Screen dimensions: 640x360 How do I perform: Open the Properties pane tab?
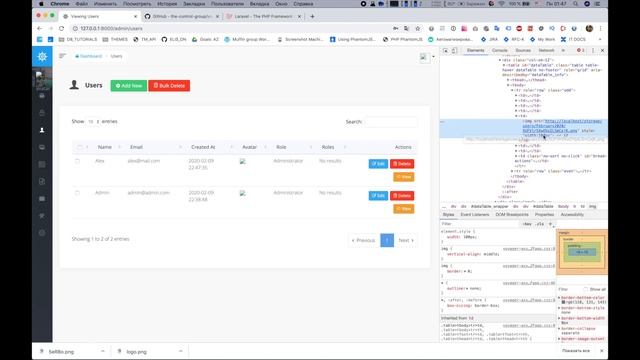pos(544,215)
